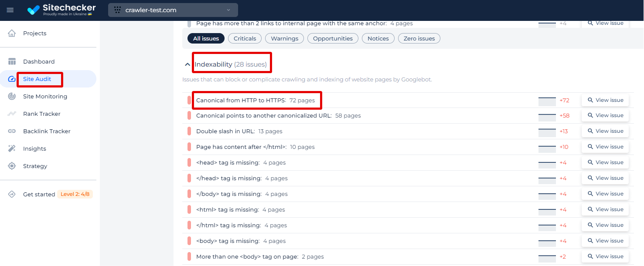
Task: Click the Backlink Tracker link icon
Action: tap(12, 131)
